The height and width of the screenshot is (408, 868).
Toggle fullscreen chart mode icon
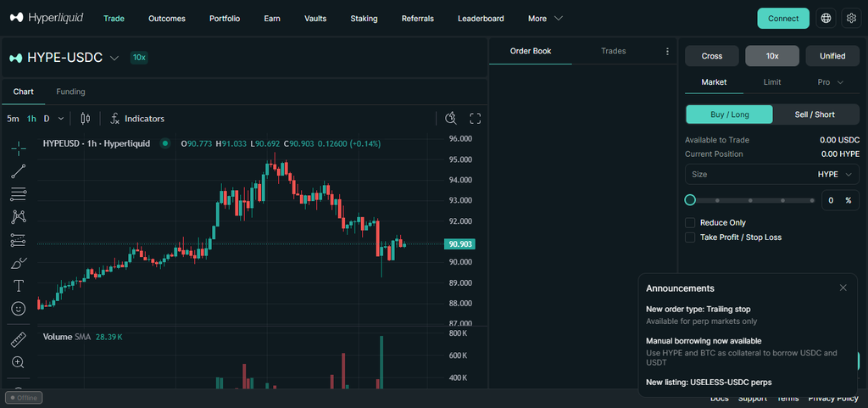click(x=475, y=118)
